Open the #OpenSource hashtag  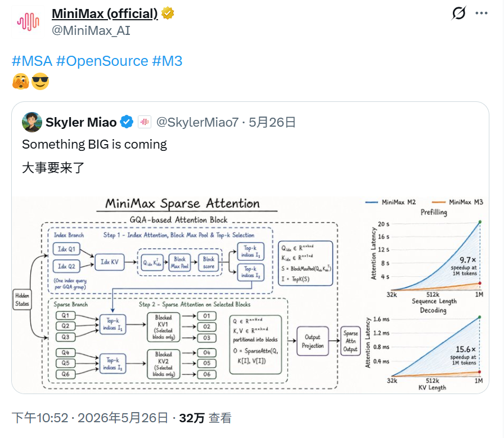coord(102,61)
